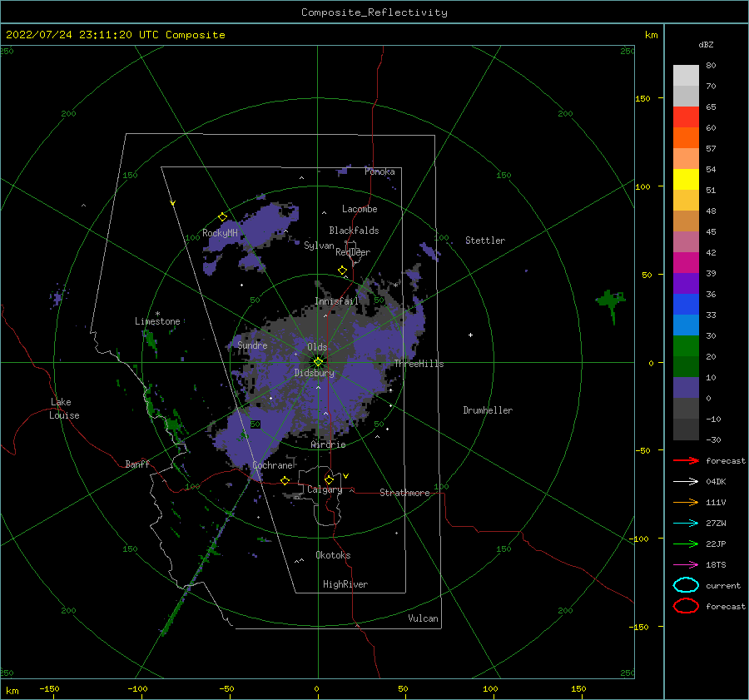
Task: Click yellow diamond marker inside Calgary
Action: (329, 479)
